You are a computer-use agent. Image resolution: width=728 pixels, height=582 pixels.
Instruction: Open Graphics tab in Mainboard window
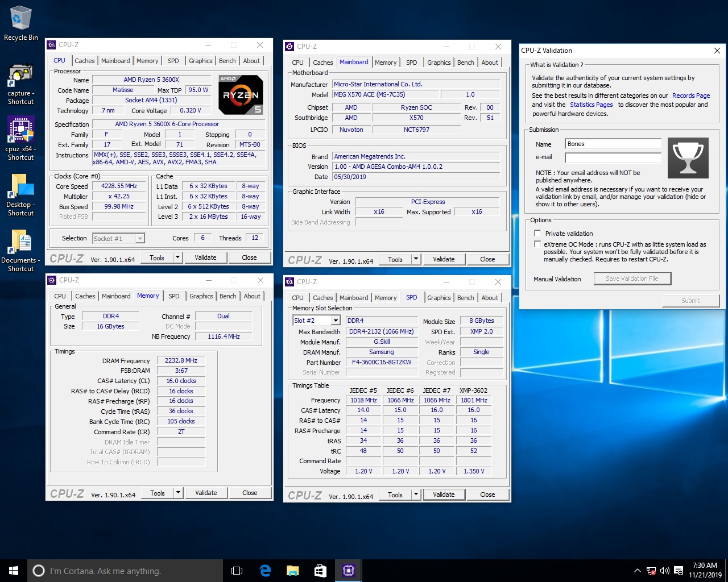coord(439,63)
